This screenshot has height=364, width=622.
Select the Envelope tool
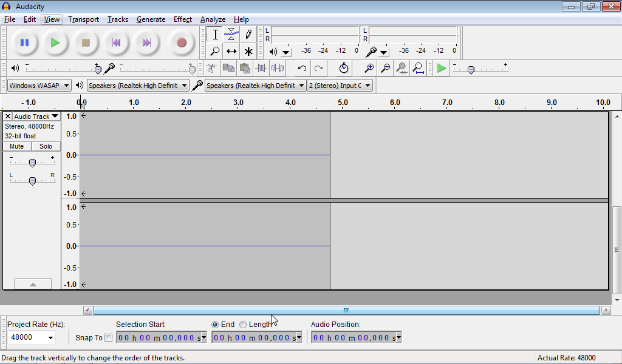(231, 35)
